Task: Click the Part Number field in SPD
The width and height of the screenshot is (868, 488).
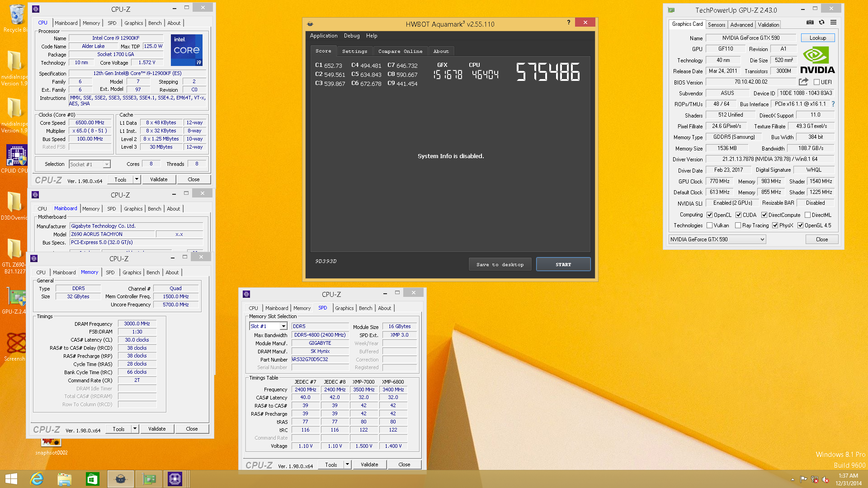Action: [320, 360]
